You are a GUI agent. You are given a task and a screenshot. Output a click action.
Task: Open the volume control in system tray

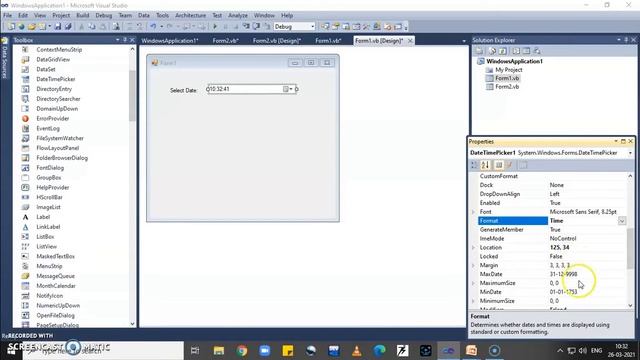coord(582,350)
